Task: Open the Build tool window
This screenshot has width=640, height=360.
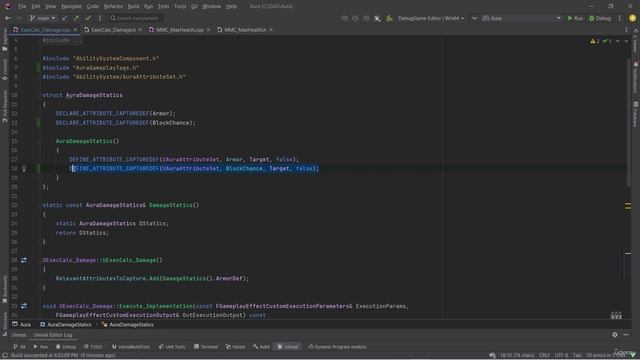Action: click(x=261, y=347)
